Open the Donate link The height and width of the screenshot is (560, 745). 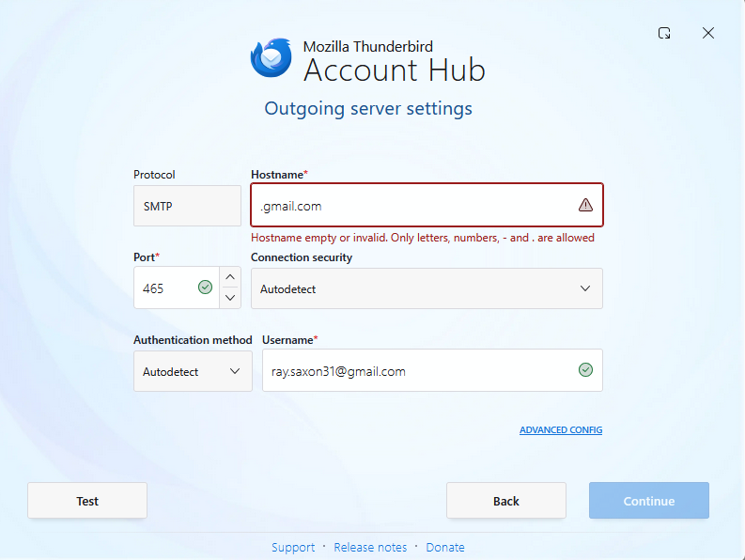(445, 547)
